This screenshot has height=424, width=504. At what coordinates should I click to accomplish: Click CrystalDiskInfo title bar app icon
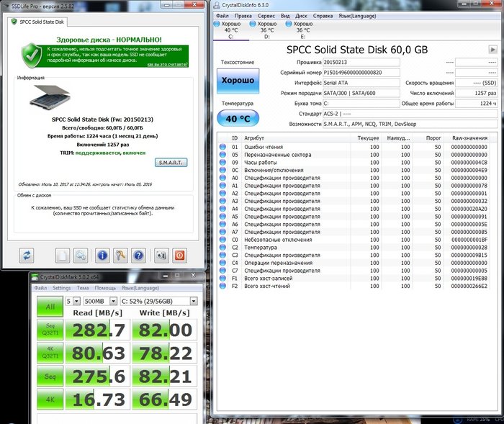tap(217, 5)
